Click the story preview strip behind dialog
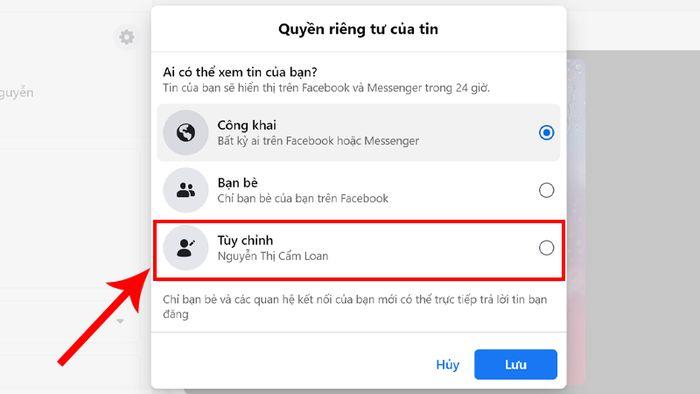The image size is (700, 394). (x=576, y=221)
